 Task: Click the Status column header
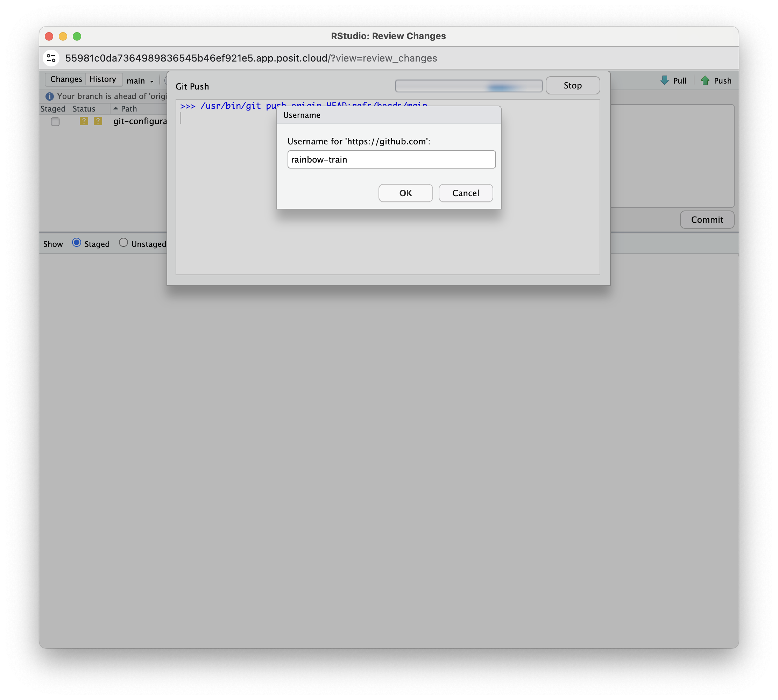84,109
